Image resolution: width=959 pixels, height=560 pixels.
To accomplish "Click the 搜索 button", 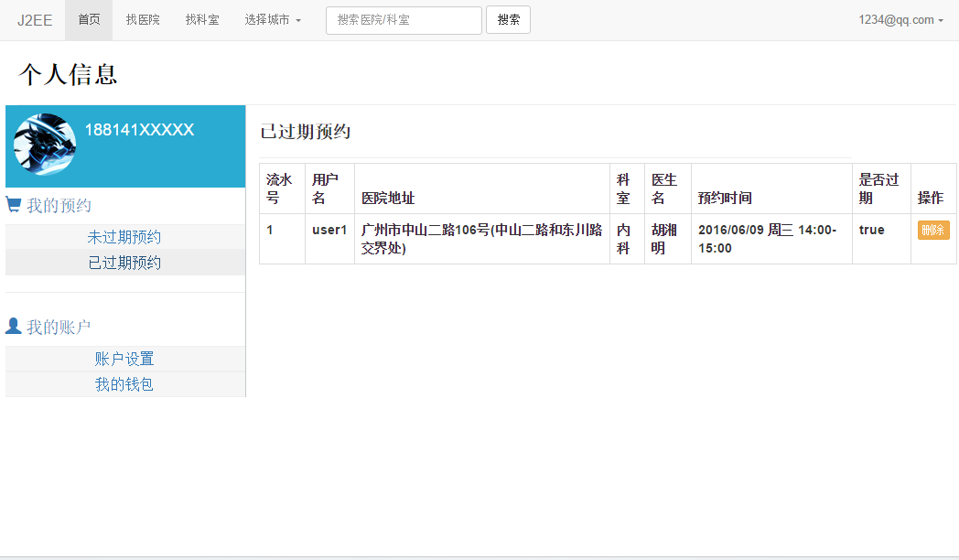I will click(x=508, y=20).
